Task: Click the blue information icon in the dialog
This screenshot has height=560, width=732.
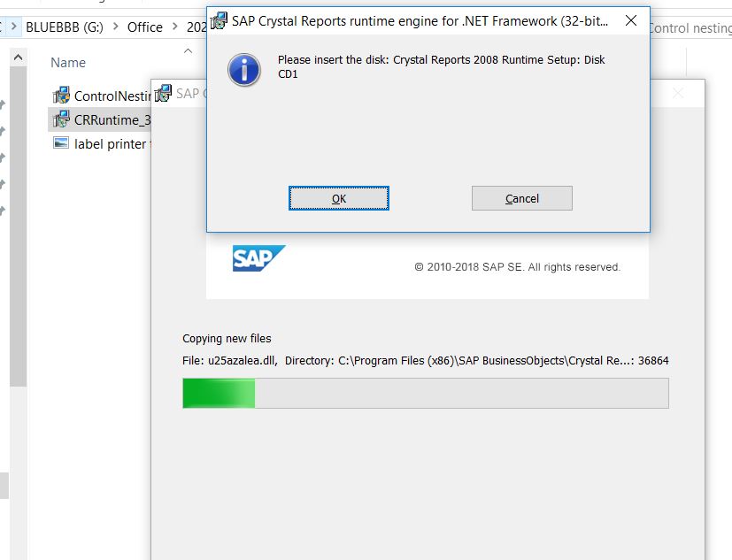Action: tap(243, 69)
